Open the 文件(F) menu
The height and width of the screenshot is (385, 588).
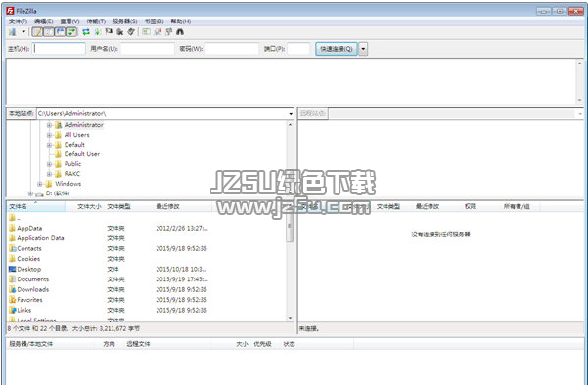[x=18, y=21]
